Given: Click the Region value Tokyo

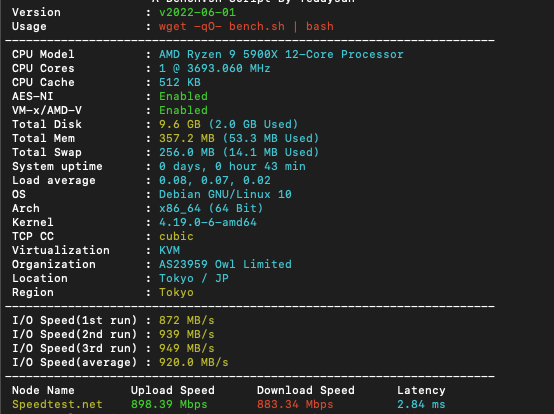Looking at the screenshot, I should point(176,292).
